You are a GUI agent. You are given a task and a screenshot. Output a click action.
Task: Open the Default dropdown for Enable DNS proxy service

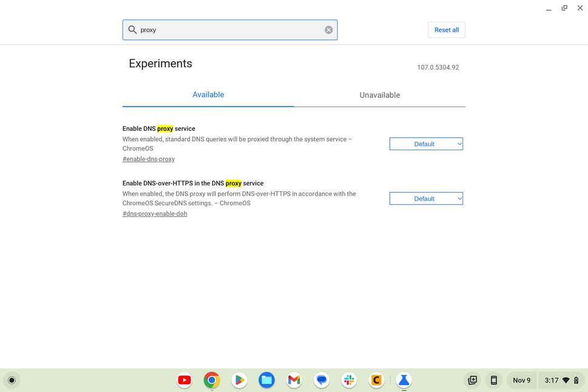[426, 144]
